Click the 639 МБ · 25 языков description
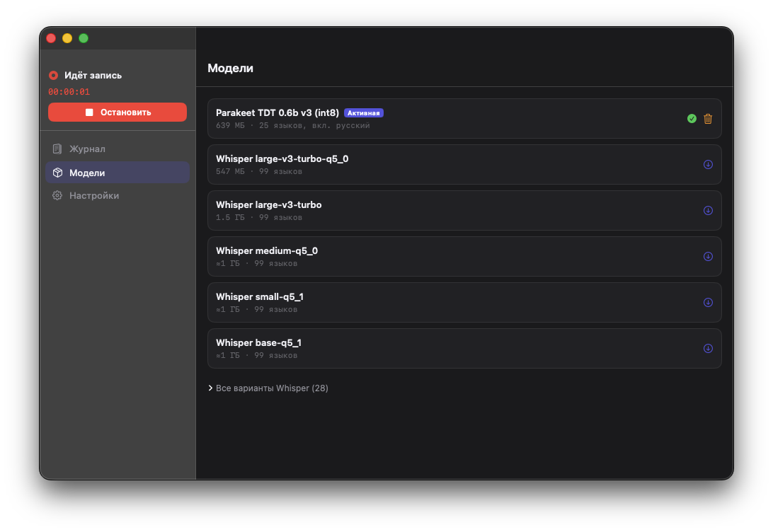773x532 pixels. tap(293, 126)
